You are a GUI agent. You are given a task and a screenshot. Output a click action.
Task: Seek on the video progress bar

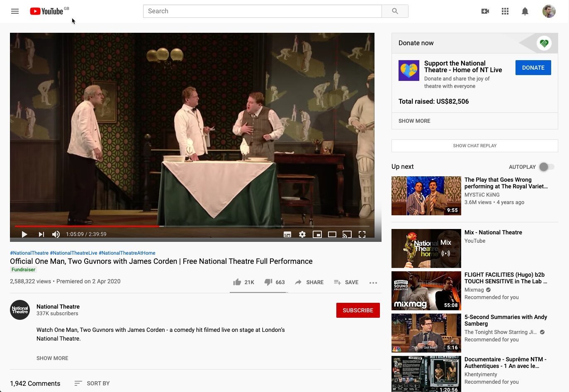pos(192,226)
